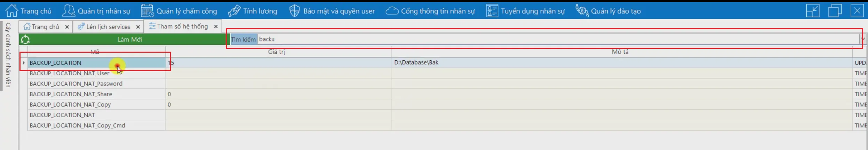Click the UPD cell in the BACKUP_LOCATION row

tap(860, 63)
